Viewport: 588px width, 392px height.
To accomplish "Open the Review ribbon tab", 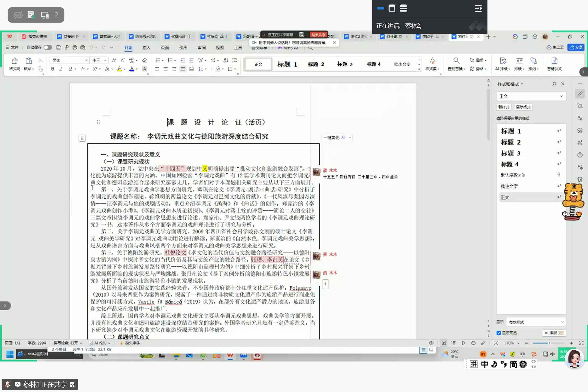I will coord(202,48).
